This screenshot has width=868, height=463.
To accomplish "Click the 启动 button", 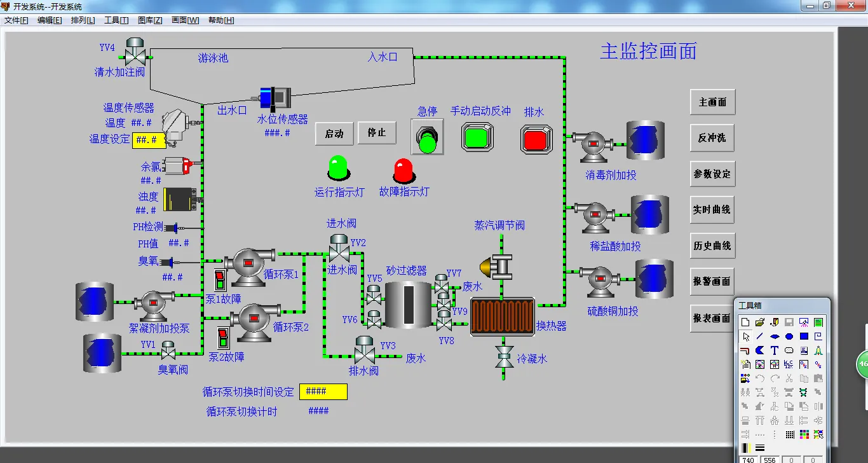I will click(335, 134).
